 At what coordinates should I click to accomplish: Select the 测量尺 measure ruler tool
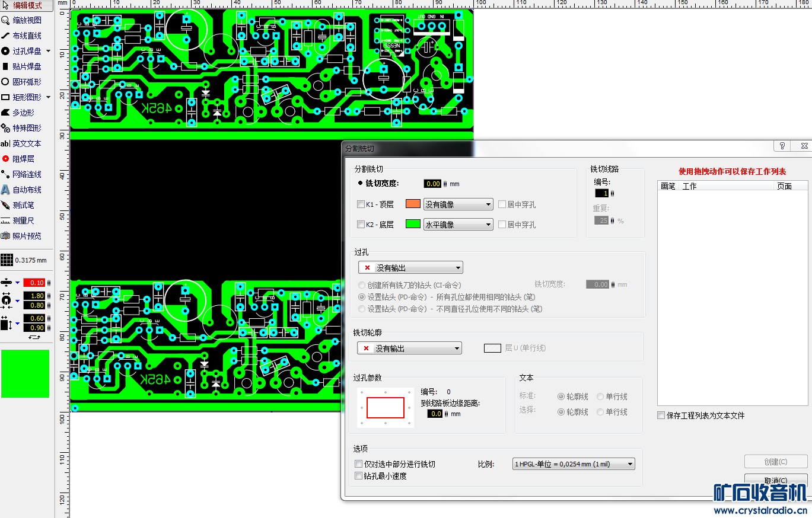pos(19,220)
